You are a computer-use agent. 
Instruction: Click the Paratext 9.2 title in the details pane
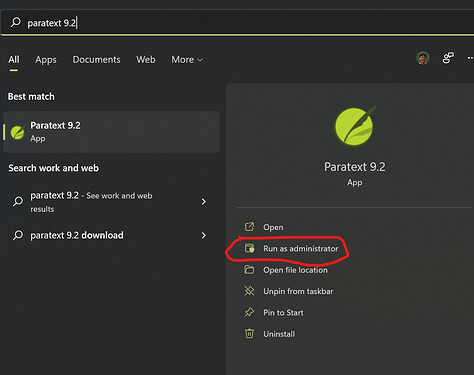pyautogui.click(x=355, y=167)
